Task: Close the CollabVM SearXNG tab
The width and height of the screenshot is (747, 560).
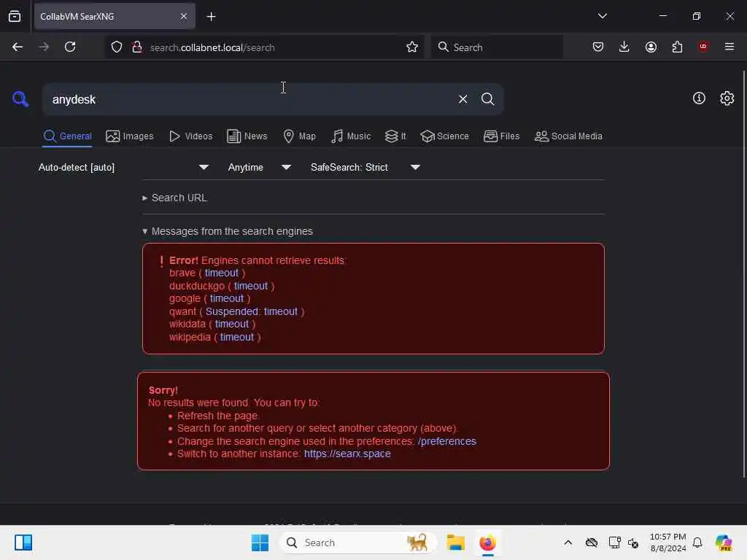Action: click(183, 16)
